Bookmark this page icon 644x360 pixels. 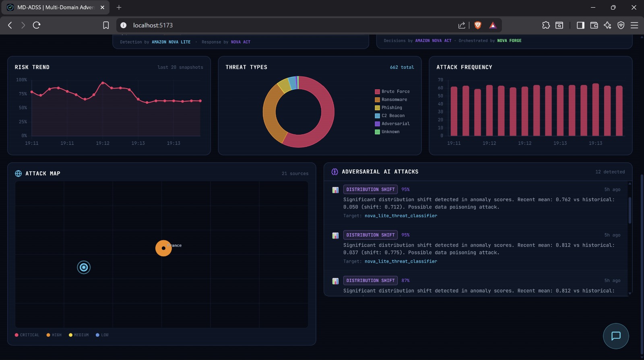pyautogui.click(x=106, y=25)
